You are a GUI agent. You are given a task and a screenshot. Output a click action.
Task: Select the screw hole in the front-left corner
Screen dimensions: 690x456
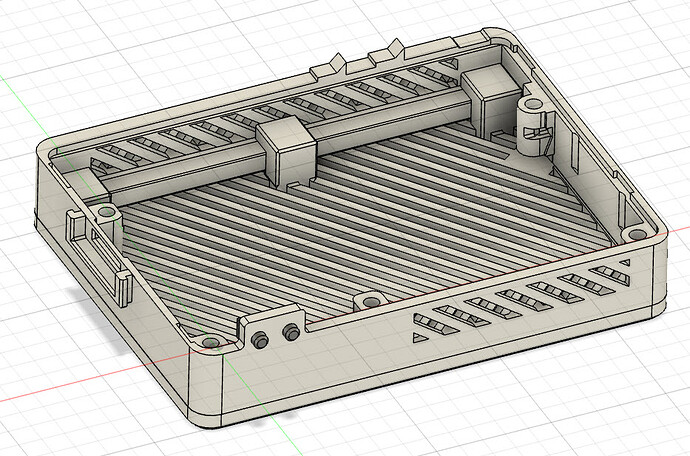(211, 342)
